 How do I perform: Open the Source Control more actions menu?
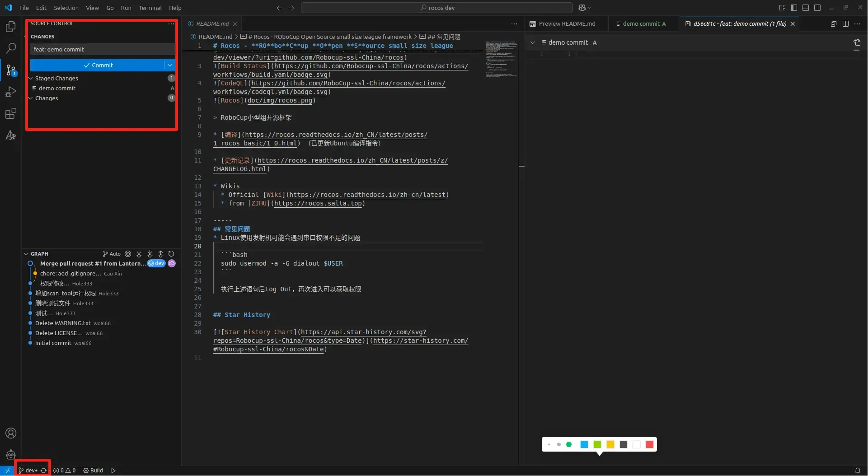coord(171,23)
